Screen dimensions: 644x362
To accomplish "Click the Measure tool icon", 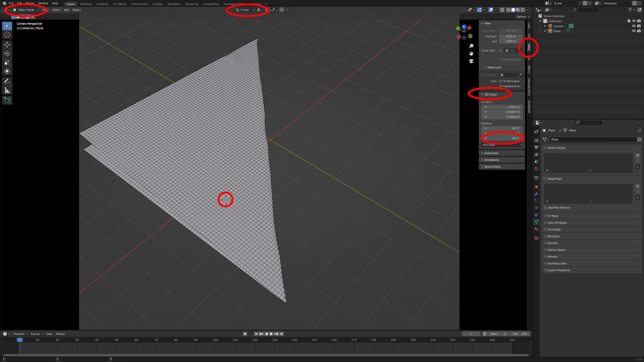I will click(7, 90).
